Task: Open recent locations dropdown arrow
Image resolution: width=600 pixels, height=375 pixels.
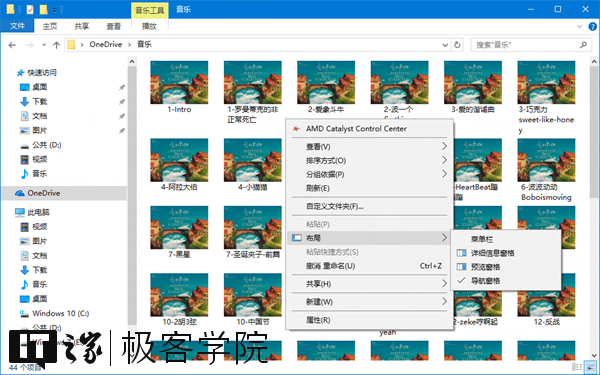Action: click(x=44, y=45)
